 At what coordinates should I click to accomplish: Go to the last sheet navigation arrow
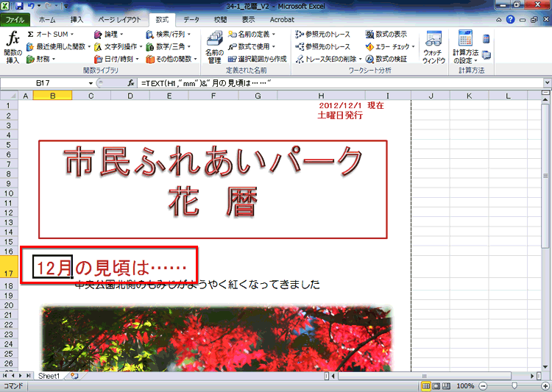click(x=28, y=376)
